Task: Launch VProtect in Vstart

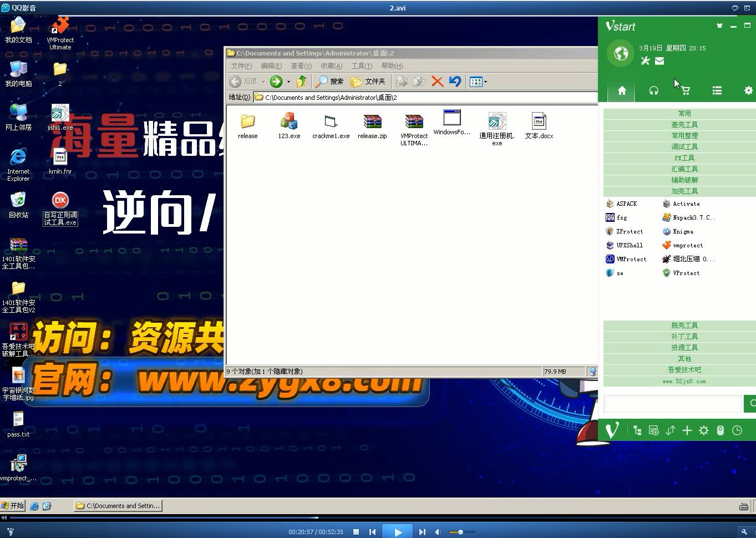Action: click(681, 273)
